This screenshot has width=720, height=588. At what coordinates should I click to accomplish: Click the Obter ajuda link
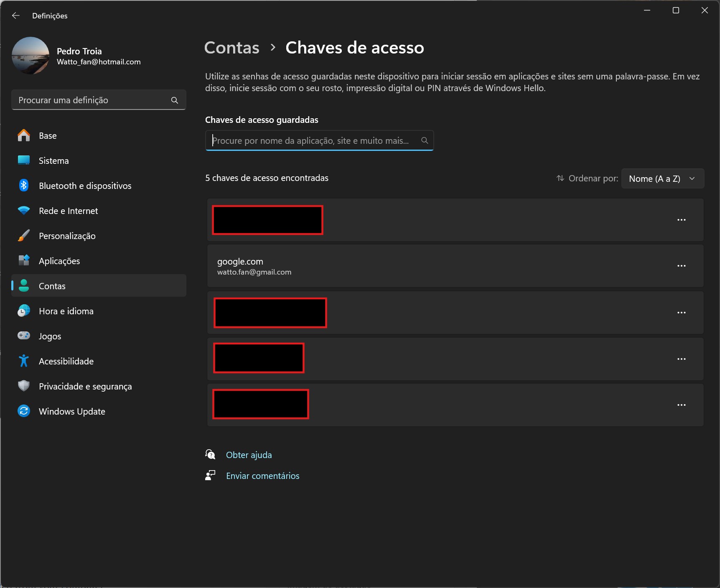click(x=249, y=455)
